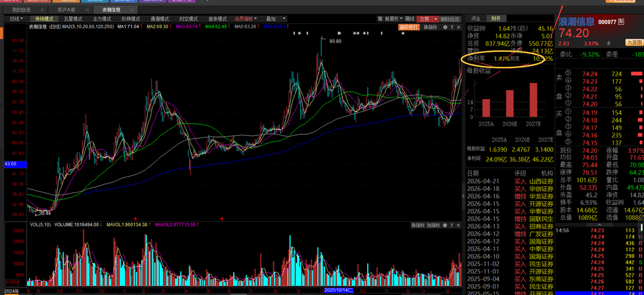Click the 2026-04-16 华龙证券 rating row

pyautogui.click(x=510, y=196)
